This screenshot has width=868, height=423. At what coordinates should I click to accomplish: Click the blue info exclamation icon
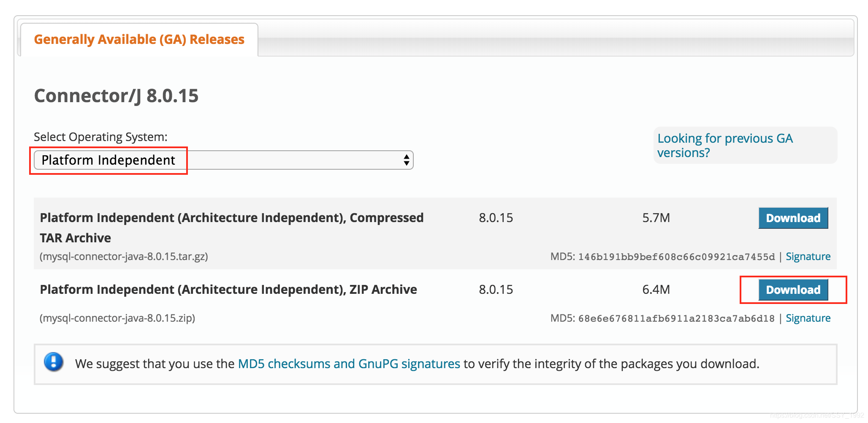click(x=54, y=362)
